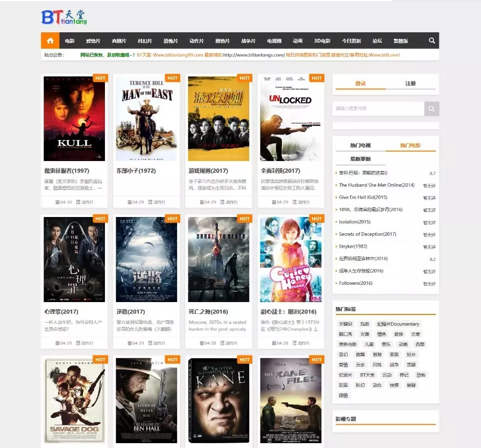Open the Legend of Ben Hall poster
This screenshot has width=481, height=448.
coord(146,401)
